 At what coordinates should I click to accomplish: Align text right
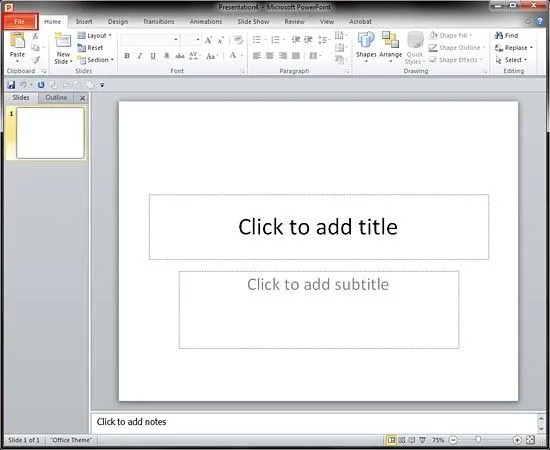(283, 56)
